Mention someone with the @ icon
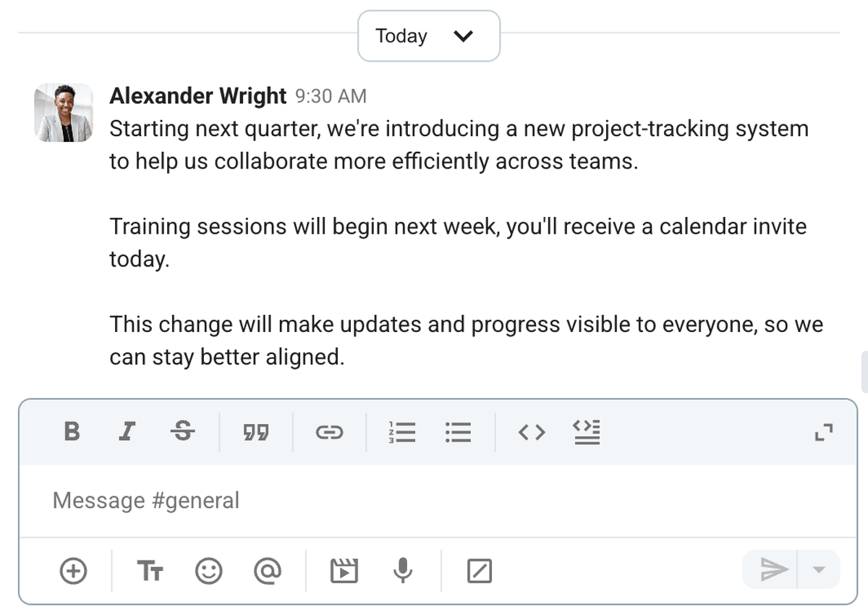868x615 pixels. [268, 570]
